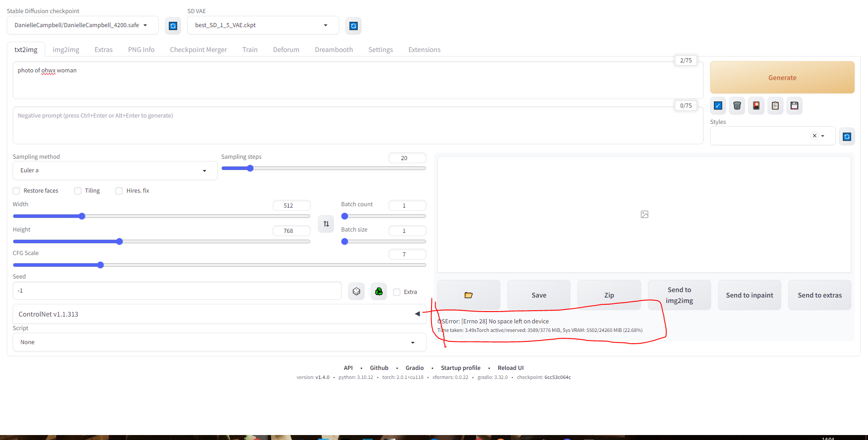Open the API link in footer

pyautogui.click(x=348, y=368)
